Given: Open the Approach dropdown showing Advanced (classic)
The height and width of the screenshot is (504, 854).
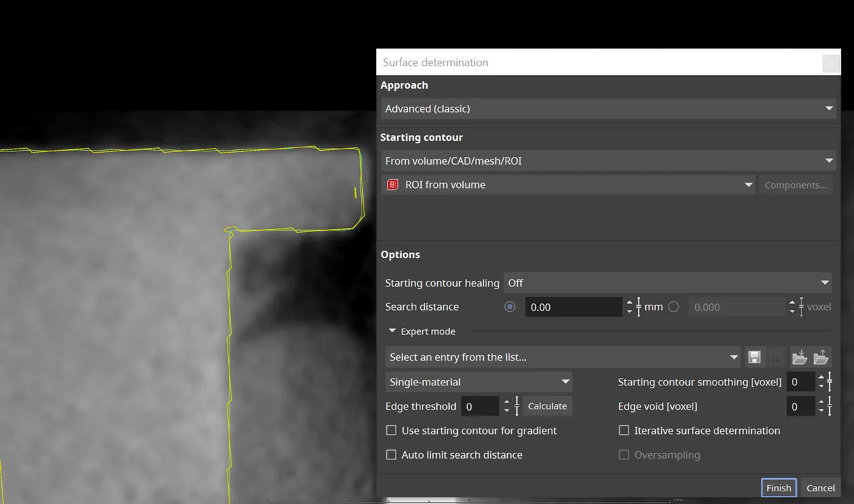Looking at the screenshot, I should pyautogui.click(x=609, y=109).
